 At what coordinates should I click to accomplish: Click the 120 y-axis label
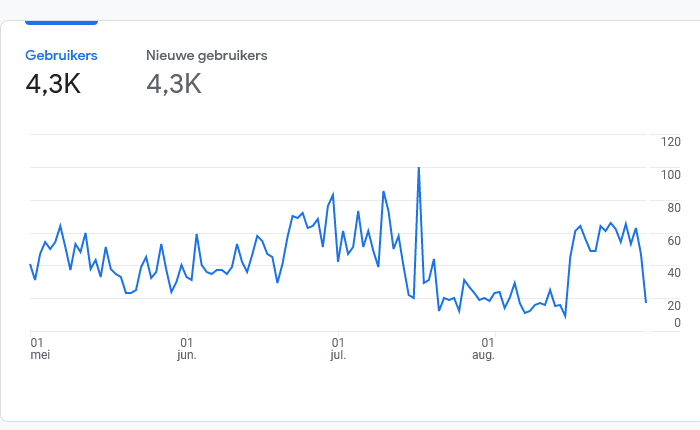point(671,142)
